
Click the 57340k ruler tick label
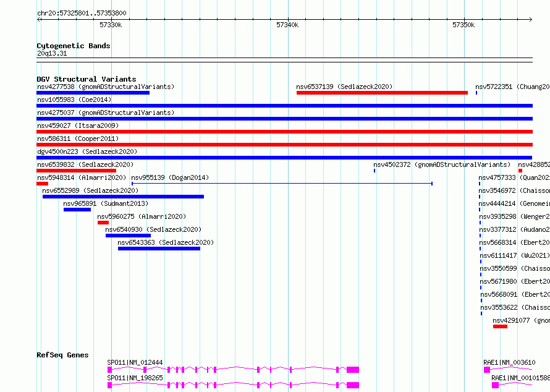pos(287,25)
